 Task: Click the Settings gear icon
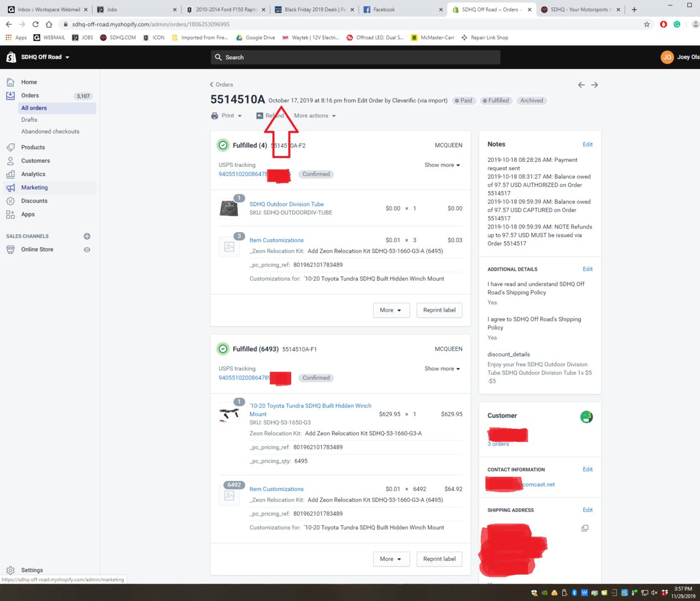tap(10, 570)
